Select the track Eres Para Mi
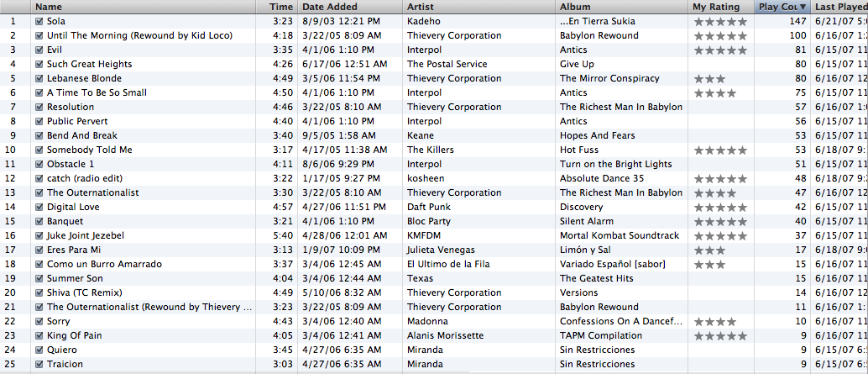868x374 pixels. pyautogui.click(x=74, y=250)
